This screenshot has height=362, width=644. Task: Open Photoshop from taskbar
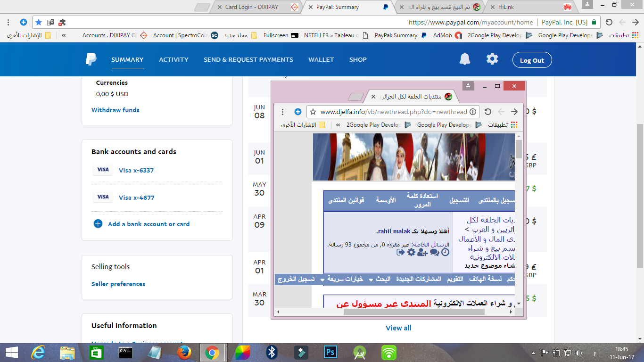click(330, 353)
